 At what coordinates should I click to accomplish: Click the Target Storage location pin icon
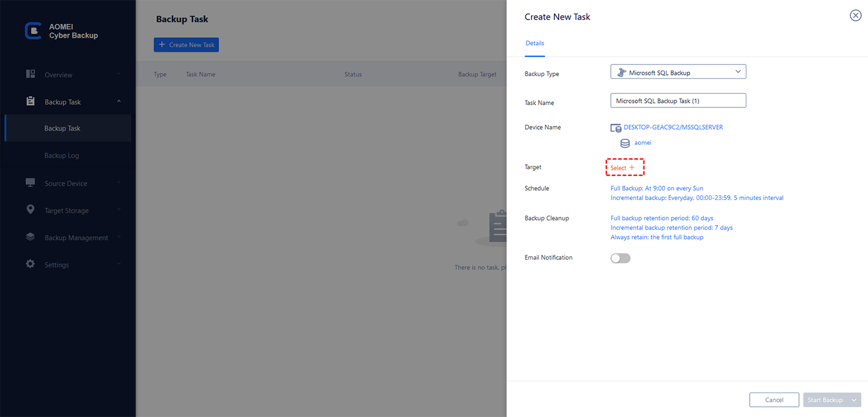pos(30,210)
